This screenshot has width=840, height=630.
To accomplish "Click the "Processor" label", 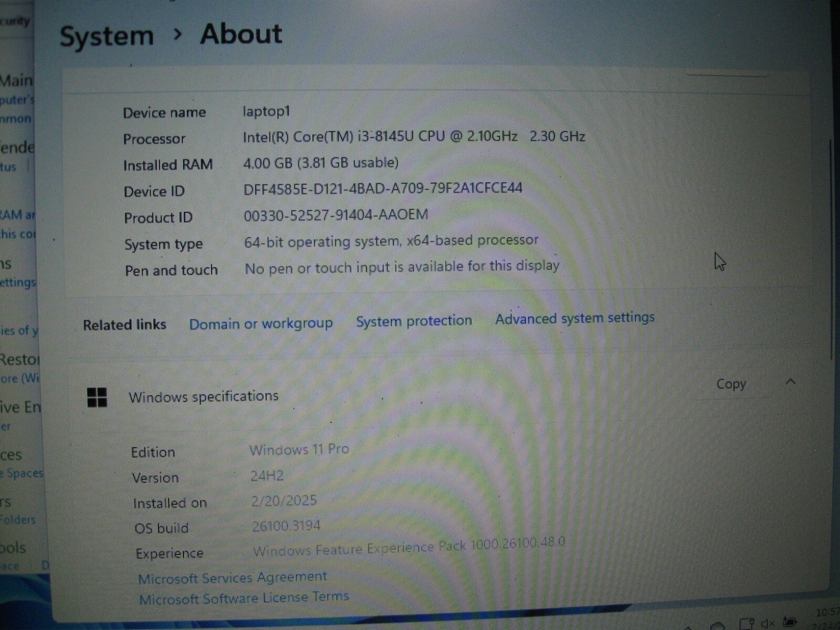I will pyautogui.click(x=154, y=139).
